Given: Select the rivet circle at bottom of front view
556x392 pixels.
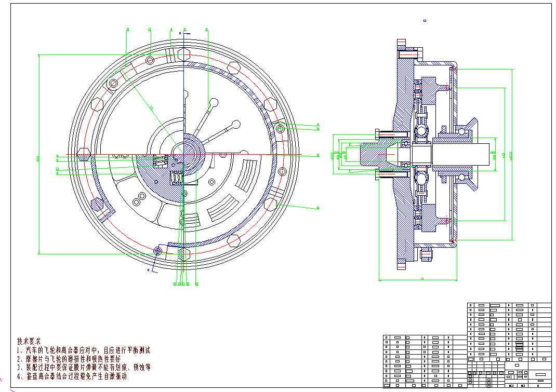Looking at the screenshot, I should pyautogui.click(x=158, y=251).
